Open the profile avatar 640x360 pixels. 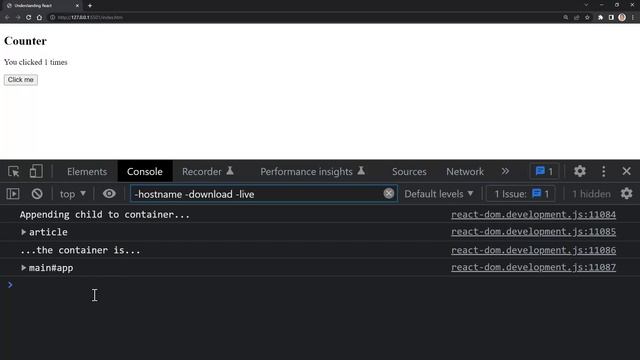click(x=622, y=17)
